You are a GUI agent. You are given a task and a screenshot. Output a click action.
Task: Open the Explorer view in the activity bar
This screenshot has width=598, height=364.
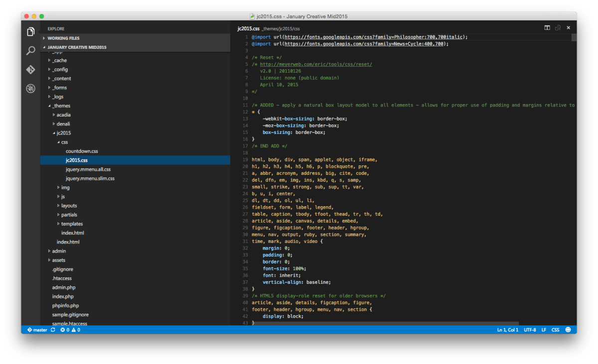point(30,31)
